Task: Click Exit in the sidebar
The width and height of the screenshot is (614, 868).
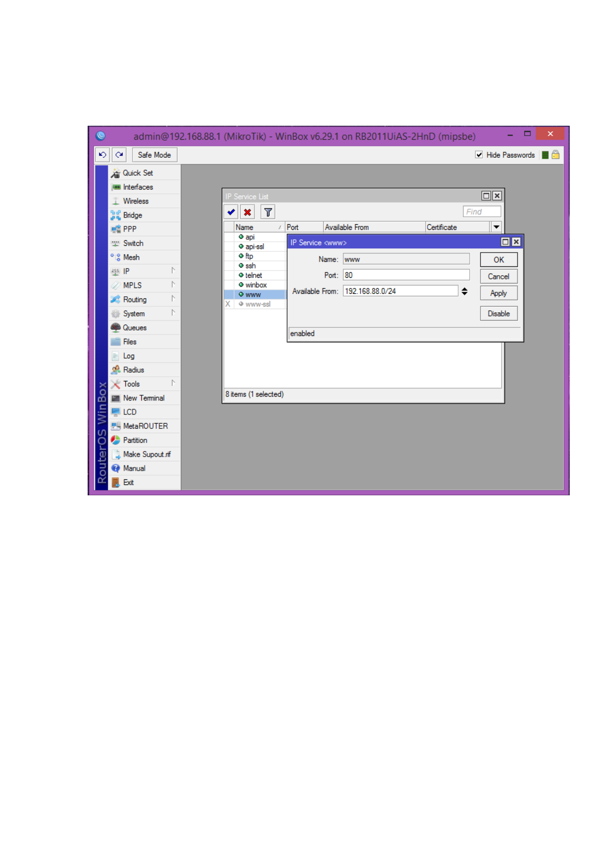Action: (x=144, y=482)
